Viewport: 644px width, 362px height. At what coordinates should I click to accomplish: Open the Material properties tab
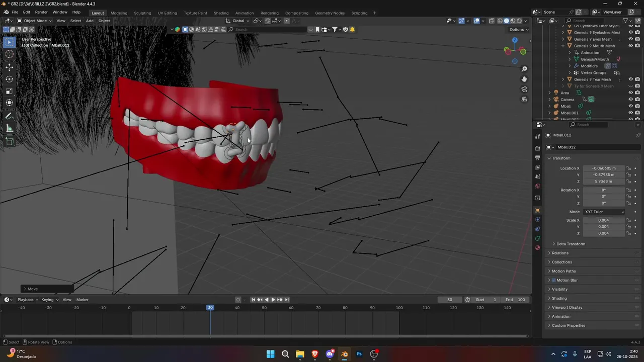point(537,248)
